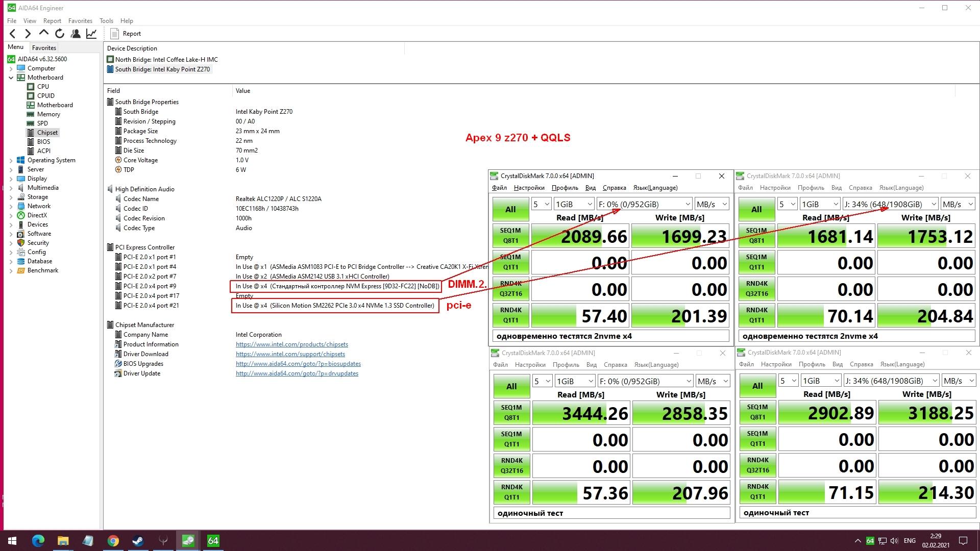Open Steam from the taskbar

[x=138, y=540]
